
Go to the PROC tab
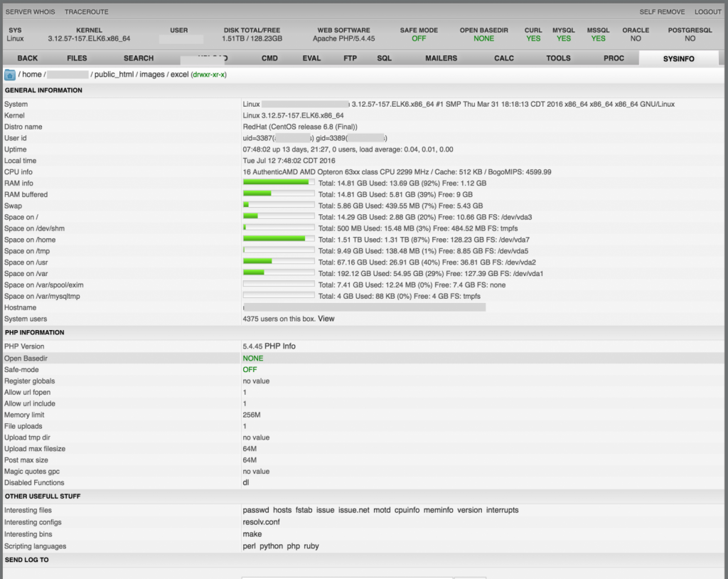click(x=614, y=58)
